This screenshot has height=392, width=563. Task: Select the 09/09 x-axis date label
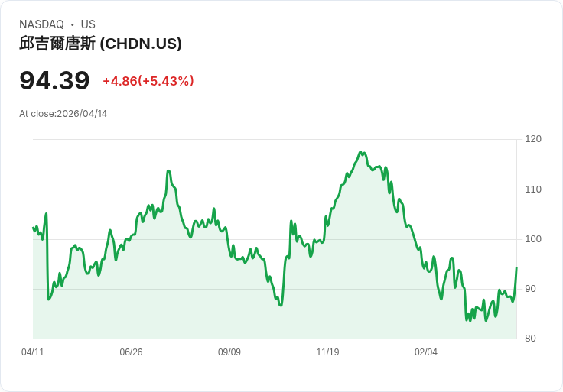point(229,352)
